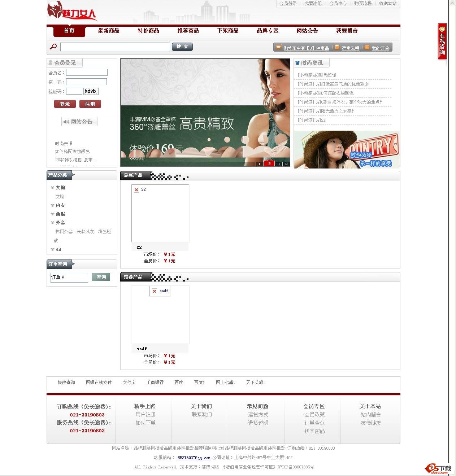Screen dimensions: 456x476
Task: Click the shipping fee 运费说明 icon
Action: (337, 47)
